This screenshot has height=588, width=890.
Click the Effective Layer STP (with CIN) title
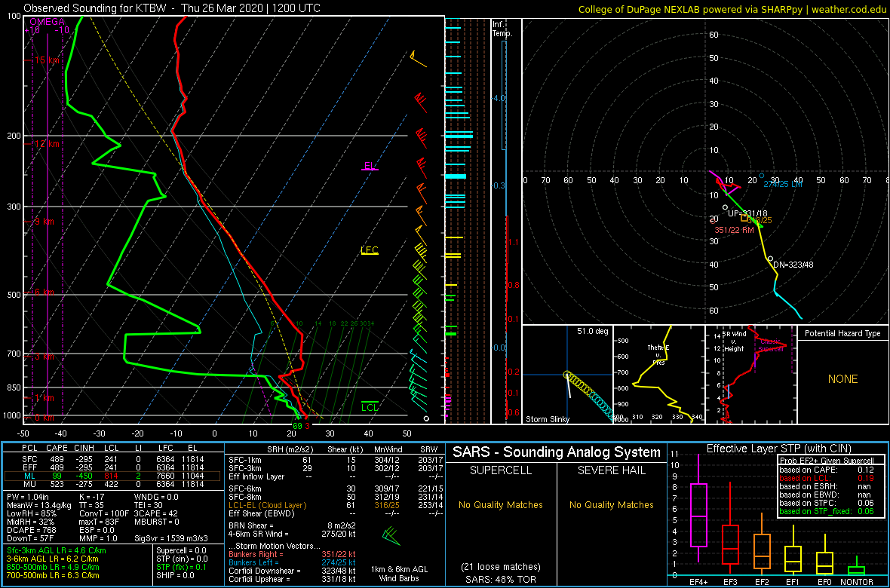point(778,449)
